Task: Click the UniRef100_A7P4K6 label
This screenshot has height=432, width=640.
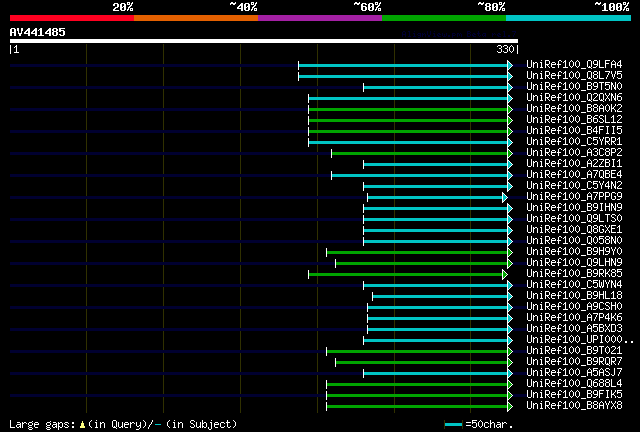Action: (574, 318)
